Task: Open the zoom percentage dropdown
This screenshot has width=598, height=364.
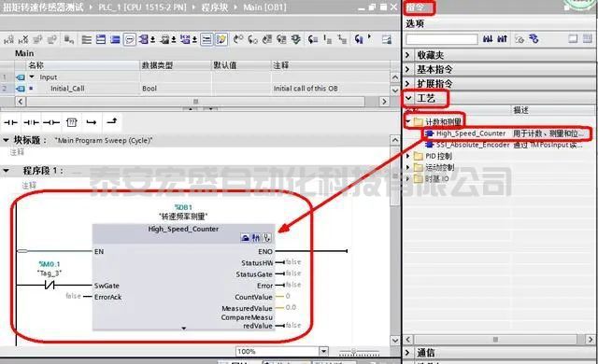Action: click(x=323, y=351)
